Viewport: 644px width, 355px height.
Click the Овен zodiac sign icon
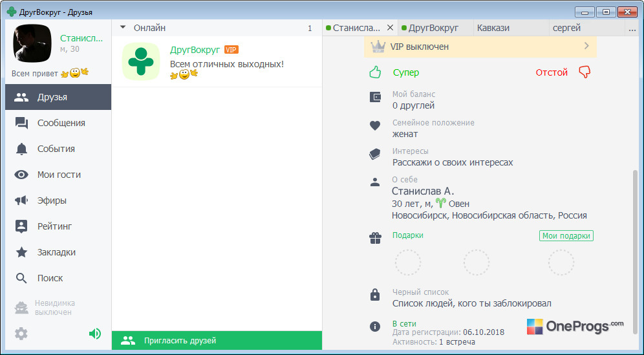(441, 203)
